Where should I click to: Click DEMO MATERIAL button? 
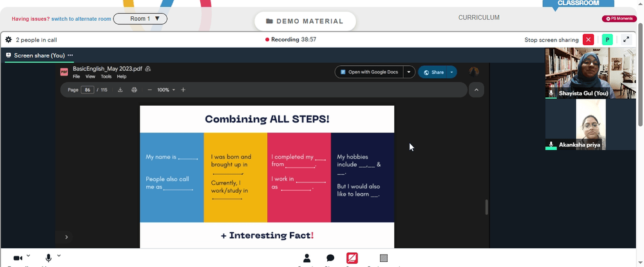tap(305, 21)
